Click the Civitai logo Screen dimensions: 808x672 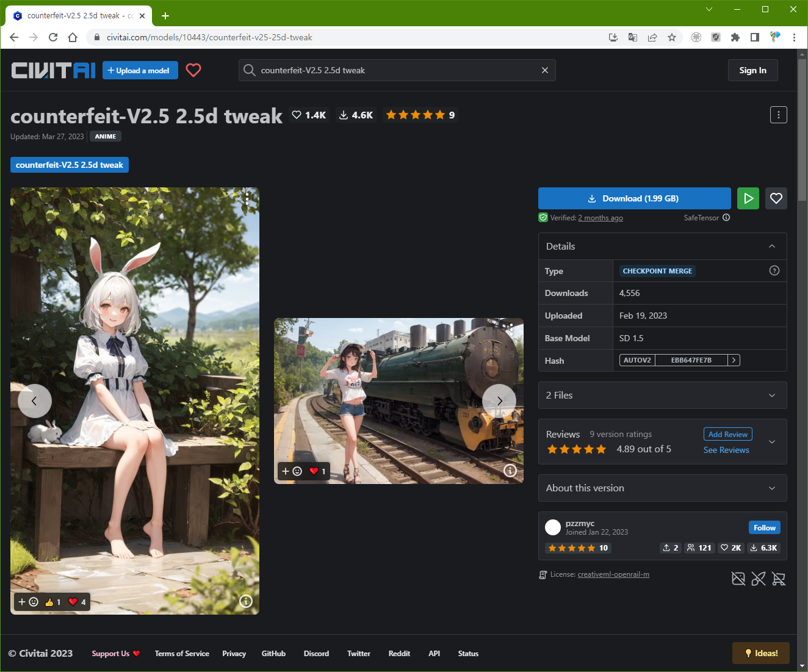pos(54,70)
